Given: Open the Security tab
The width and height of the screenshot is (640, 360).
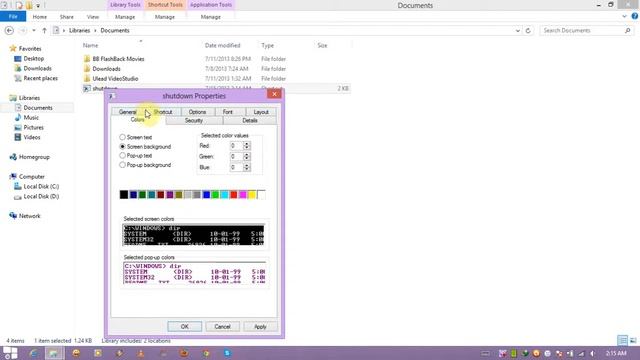Looking at the screenshot, I should pos(193,120).
